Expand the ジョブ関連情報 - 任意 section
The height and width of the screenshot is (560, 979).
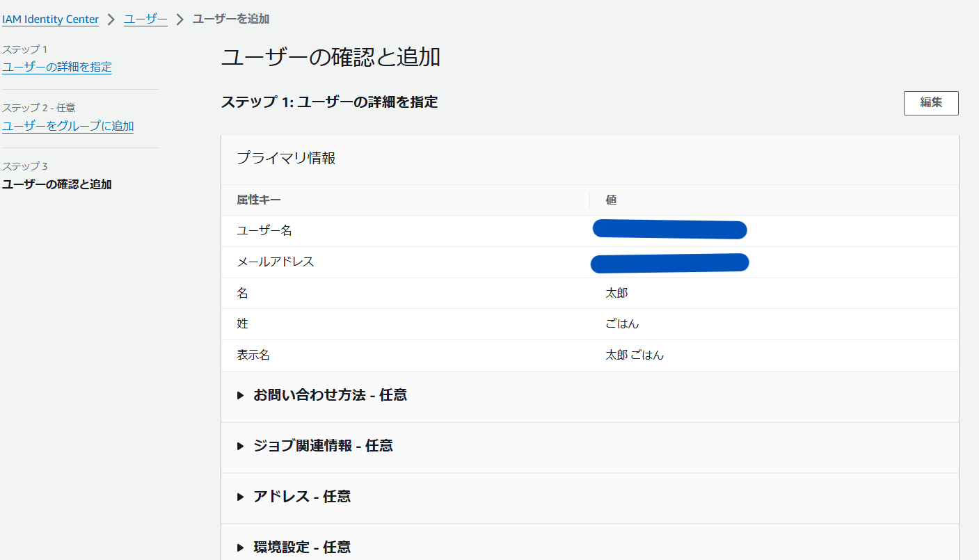pos(324,445)
